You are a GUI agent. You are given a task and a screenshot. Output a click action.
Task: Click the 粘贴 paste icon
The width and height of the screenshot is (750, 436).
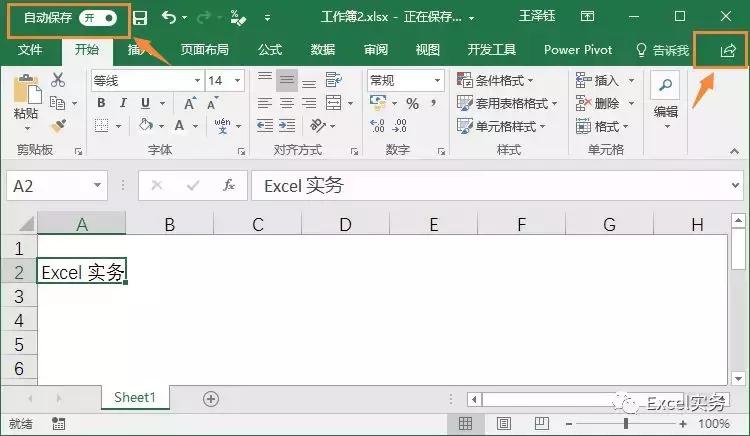coord(26,89)
